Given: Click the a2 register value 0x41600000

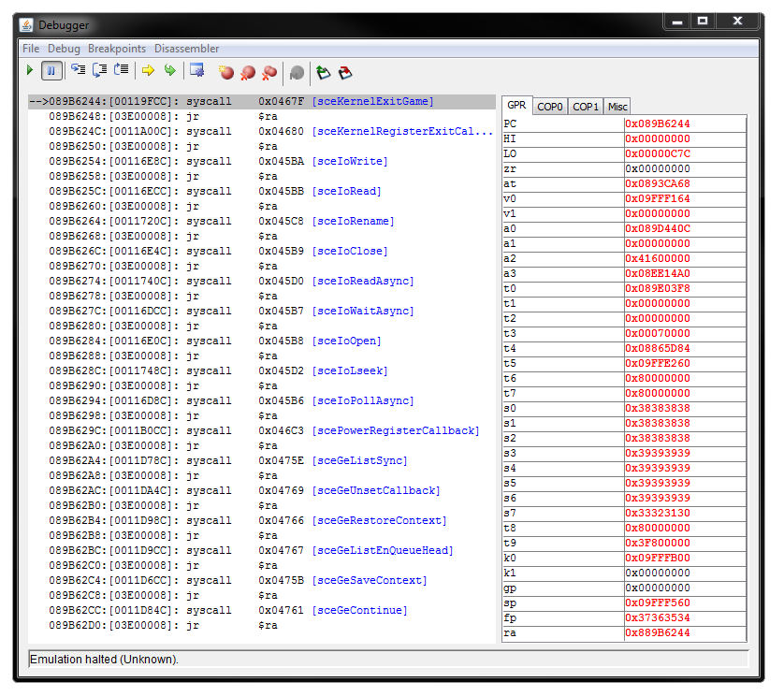Looking at the screenshot, I should click(x=685, y=259).
